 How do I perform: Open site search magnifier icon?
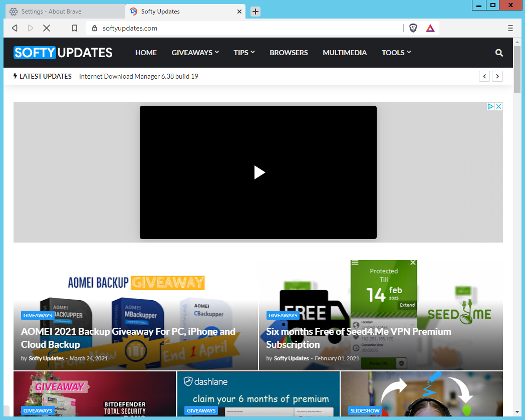pyautogui.click(x=499, y=53)
